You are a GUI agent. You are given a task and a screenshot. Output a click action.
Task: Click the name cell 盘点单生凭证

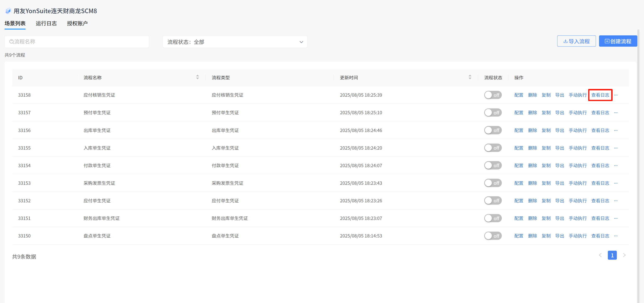point(97,236)
